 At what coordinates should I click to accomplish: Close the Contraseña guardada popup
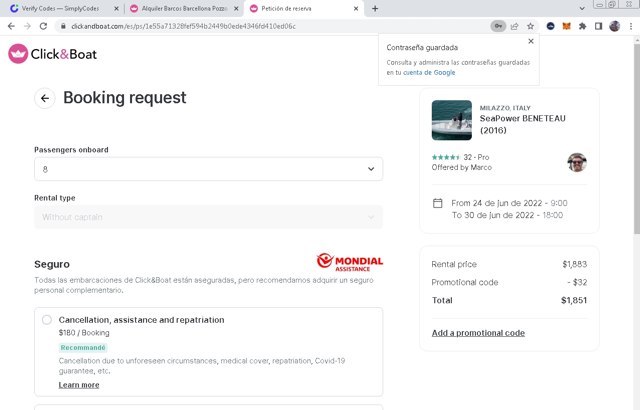point(531,41)
